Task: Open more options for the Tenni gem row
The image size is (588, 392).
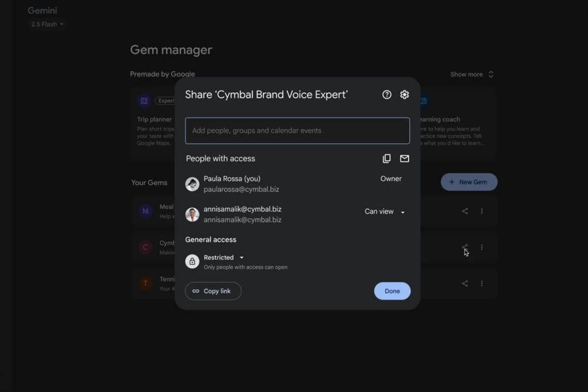Action: [482, 283]
